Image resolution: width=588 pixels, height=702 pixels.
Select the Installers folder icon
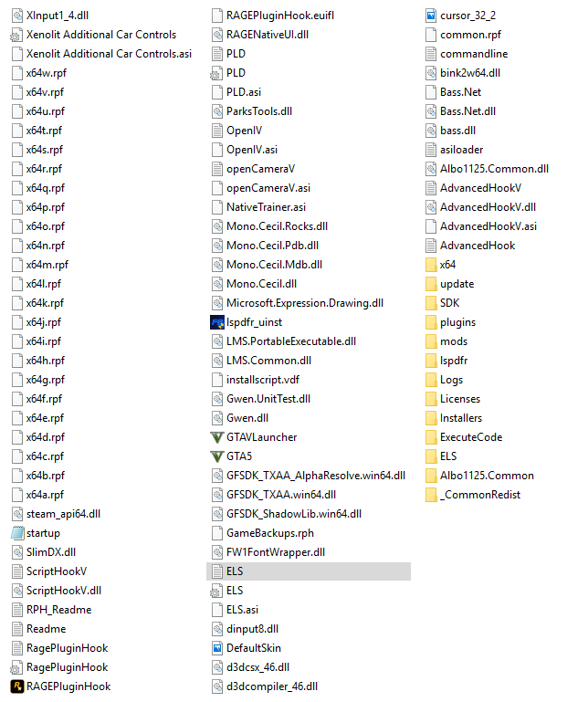pyautogui.click(x=430, y=418)
